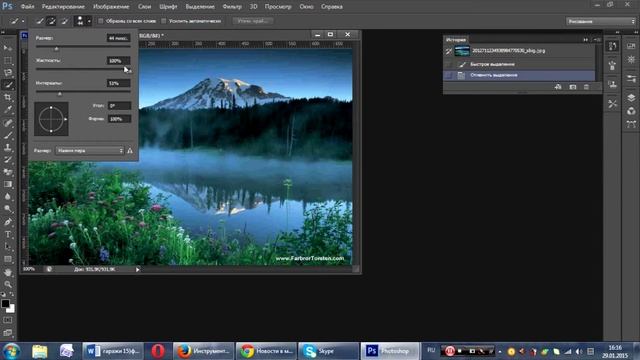Select the Lasso tool
The width and height of the screenshot is (640, 360).
[x=8, y=73]
